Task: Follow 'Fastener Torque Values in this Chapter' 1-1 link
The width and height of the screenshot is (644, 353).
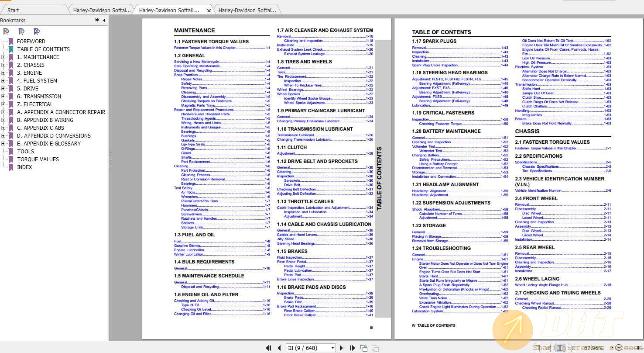Action: point(222,48)
